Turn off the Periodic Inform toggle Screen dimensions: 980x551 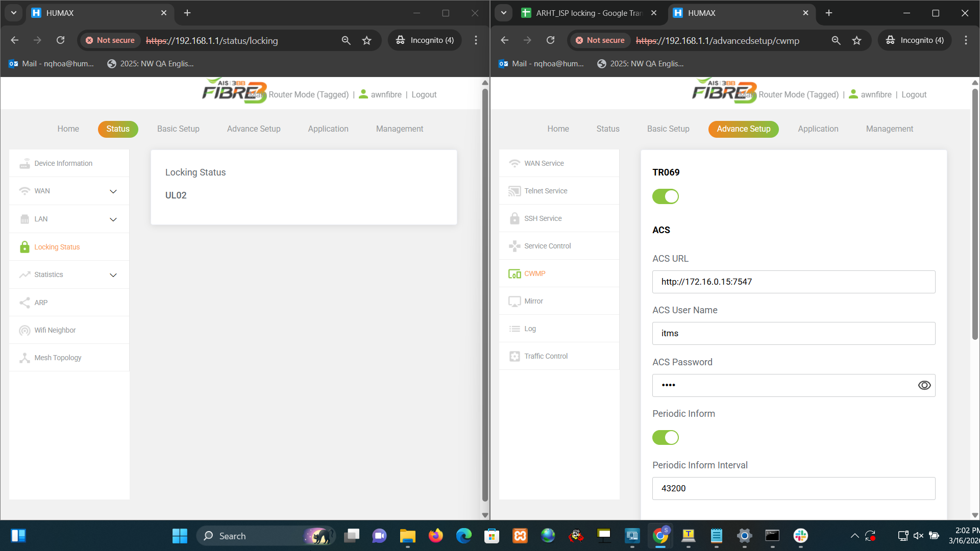point(665,437)
